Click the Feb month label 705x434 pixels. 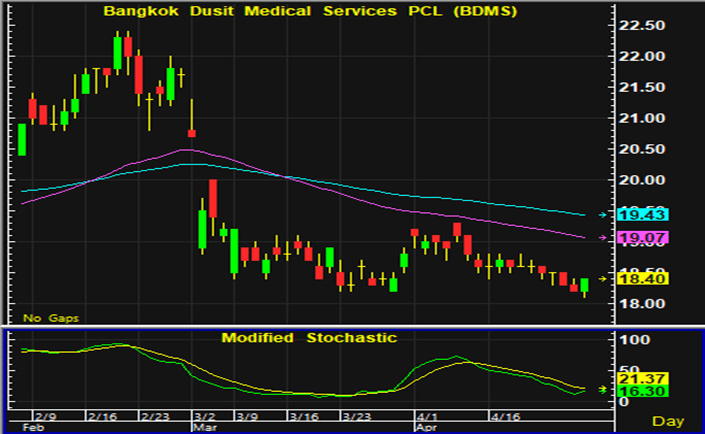33,427
